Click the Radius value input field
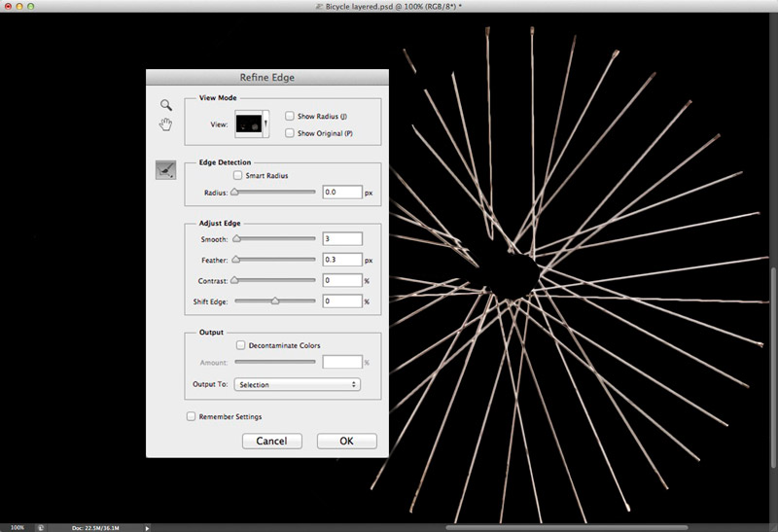Image resolution: width=778 pixels, height=532 pixels. point(341,193)
